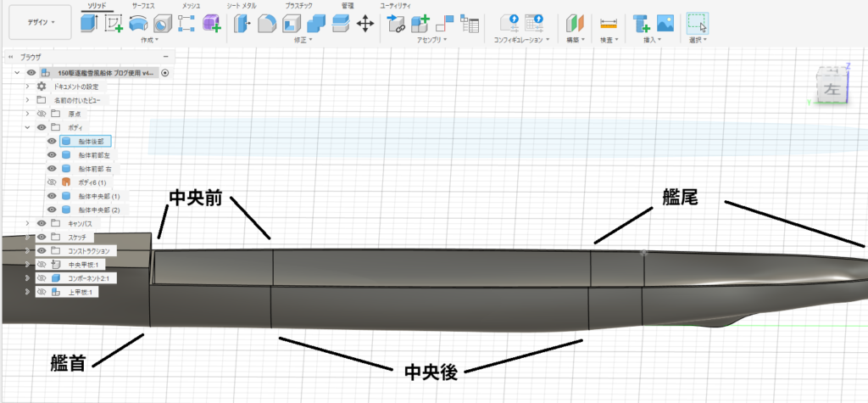The height and width of the screenshot is (403, 868).
Task: Hide the 船体中央部 (2) body
Action: pos(53,210)
